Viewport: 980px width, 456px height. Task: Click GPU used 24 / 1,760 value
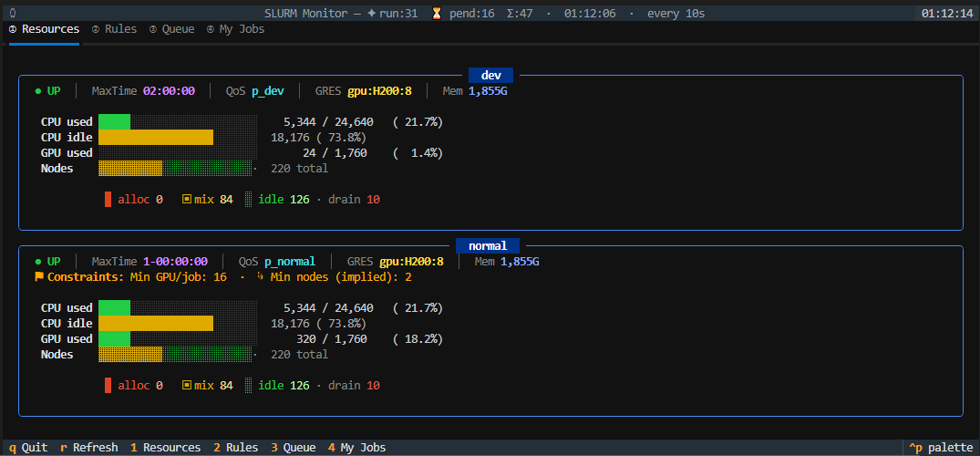335,153
